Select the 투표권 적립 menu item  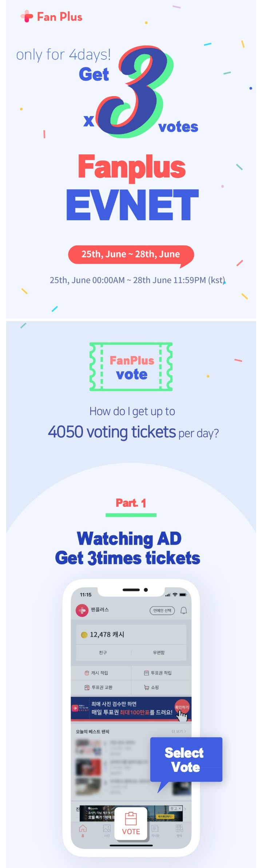click(158, 673)
